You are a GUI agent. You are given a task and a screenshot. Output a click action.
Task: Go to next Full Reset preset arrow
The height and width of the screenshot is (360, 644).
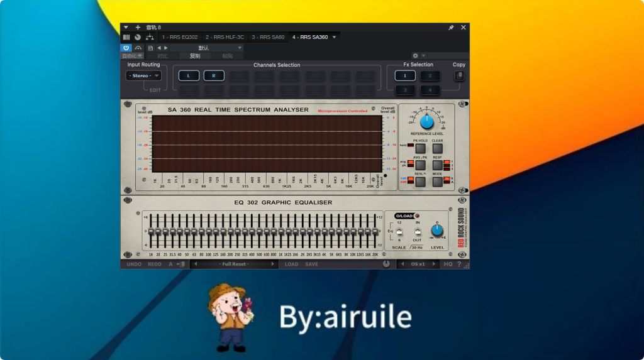coord(272,264)
